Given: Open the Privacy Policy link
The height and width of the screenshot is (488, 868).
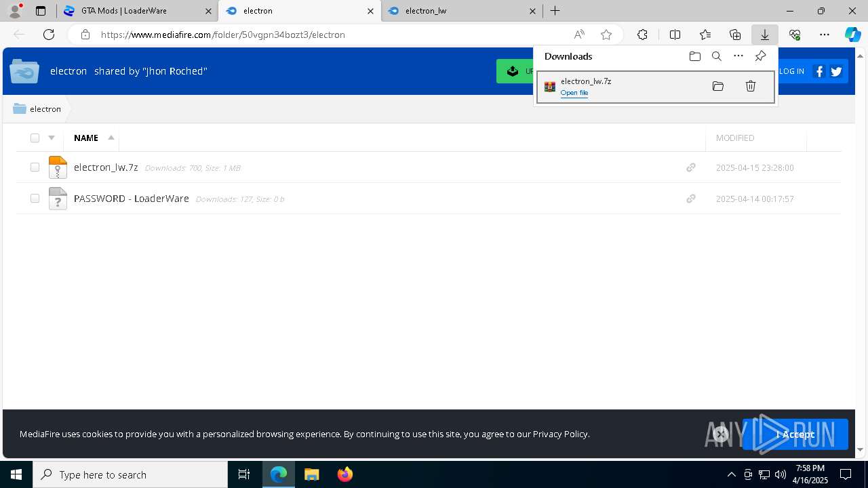Looking at the screenshot, I should pos(560,434).
